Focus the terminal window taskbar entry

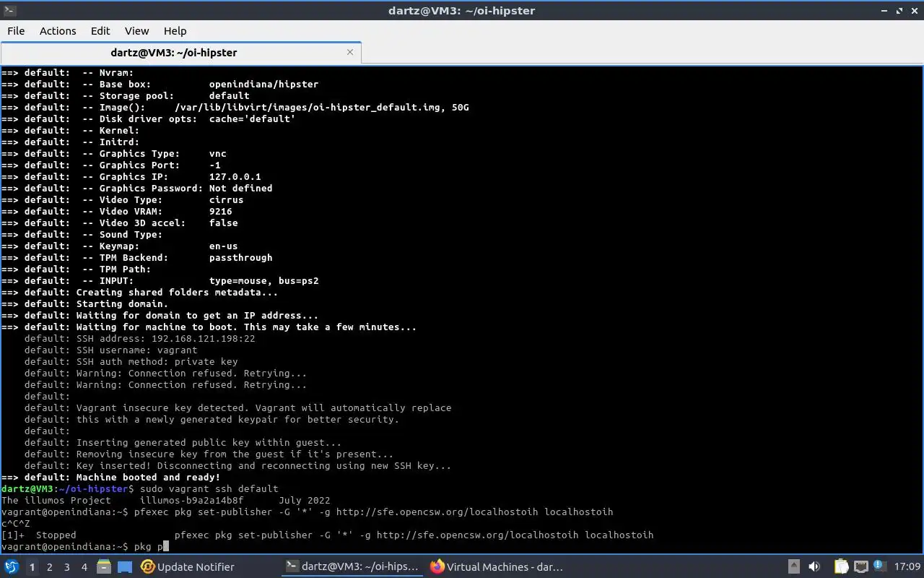[x=352, y=567]
